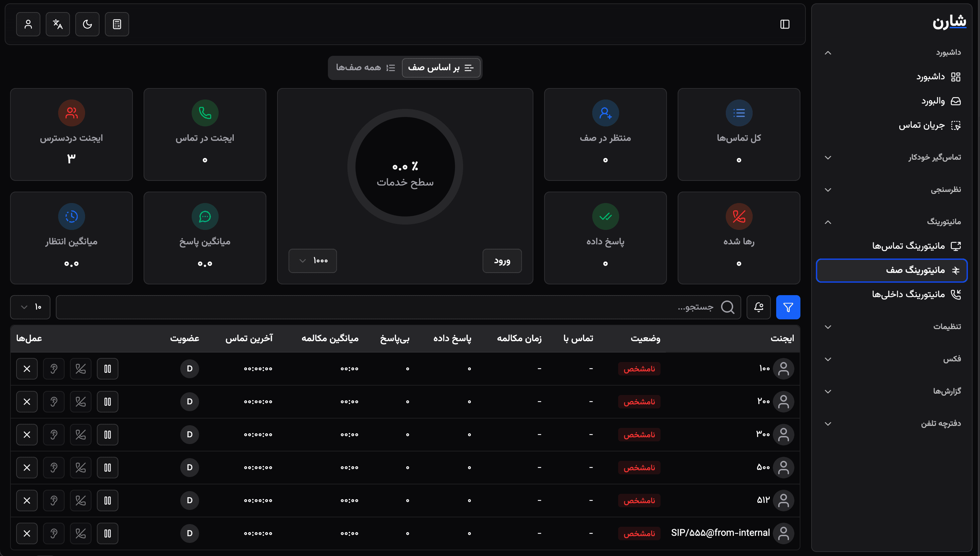Click the «ایجنت» column header
The image size is (980, 556).
click(782, 338)
